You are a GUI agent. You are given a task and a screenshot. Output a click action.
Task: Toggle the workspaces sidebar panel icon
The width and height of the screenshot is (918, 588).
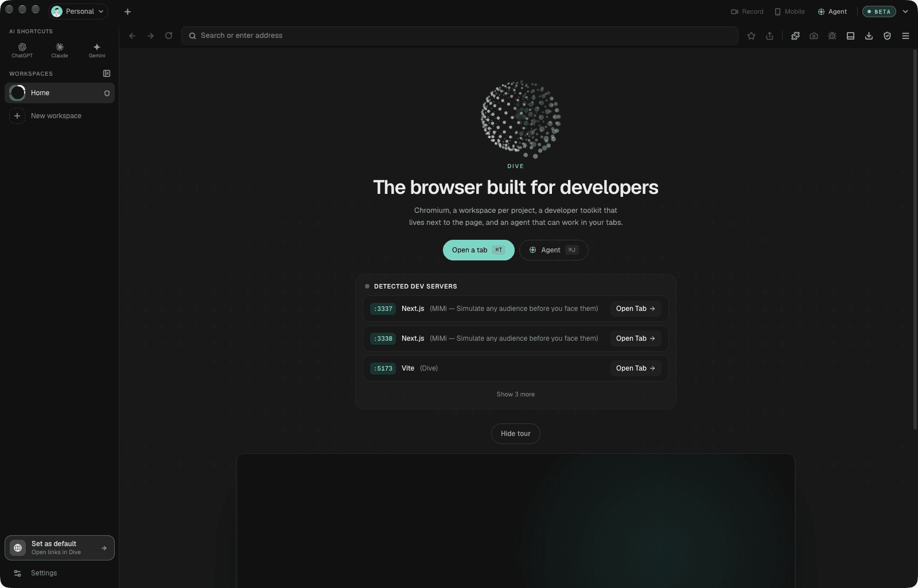(x=107, y=73)
